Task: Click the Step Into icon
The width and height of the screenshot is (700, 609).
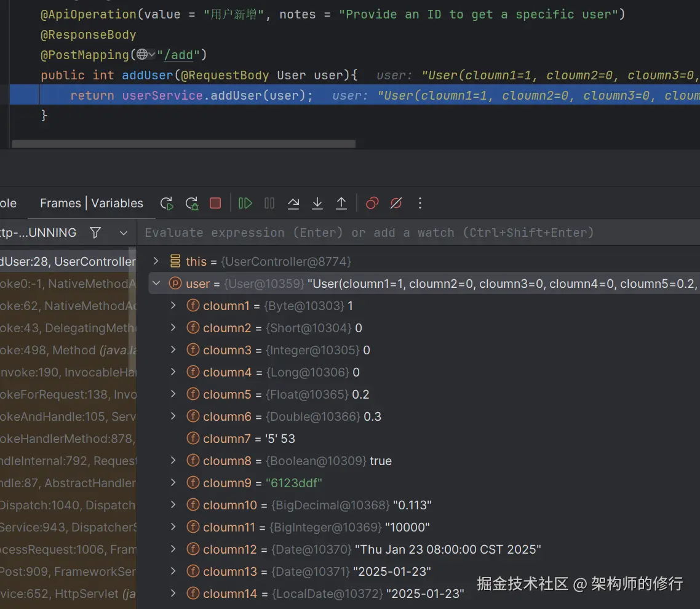Action: pos(317,204)
